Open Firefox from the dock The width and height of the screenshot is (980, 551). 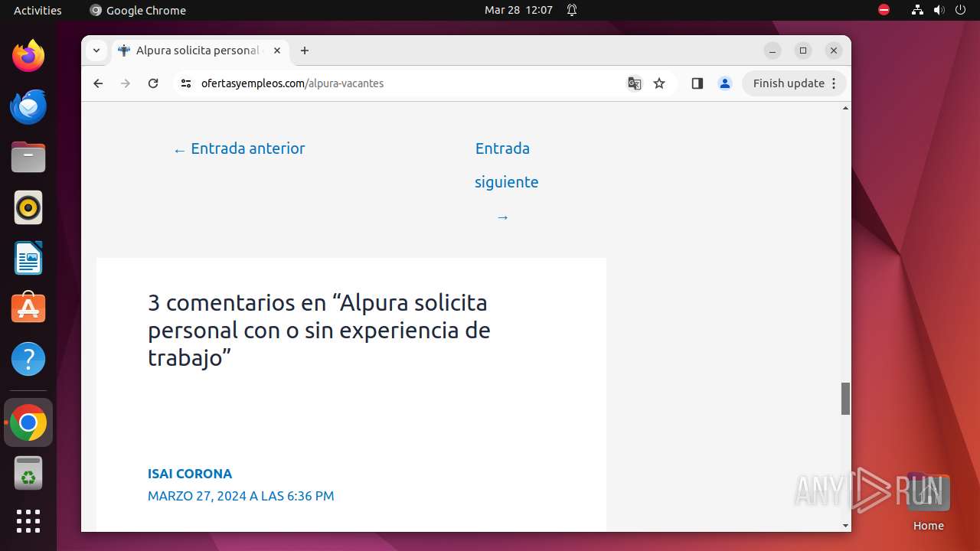(x=28, y=56)
